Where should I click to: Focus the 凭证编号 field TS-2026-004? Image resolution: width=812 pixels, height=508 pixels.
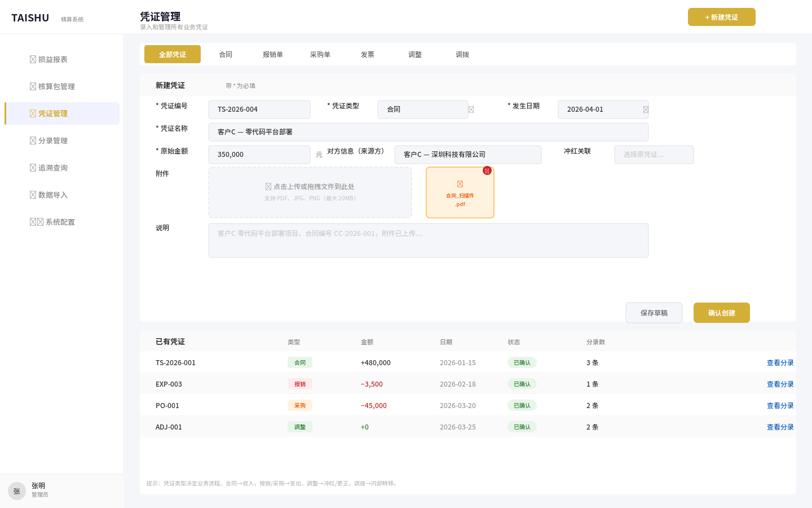(259, 110)
